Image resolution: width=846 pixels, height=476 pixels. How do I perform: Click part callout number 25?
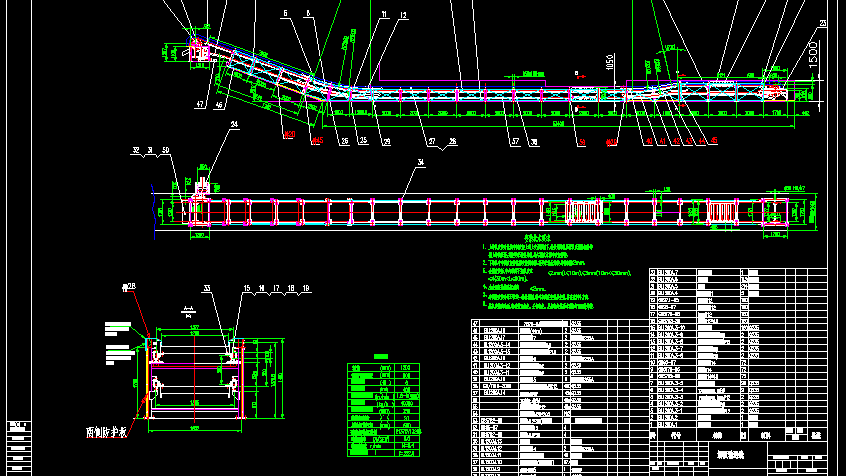click(363, 140)
